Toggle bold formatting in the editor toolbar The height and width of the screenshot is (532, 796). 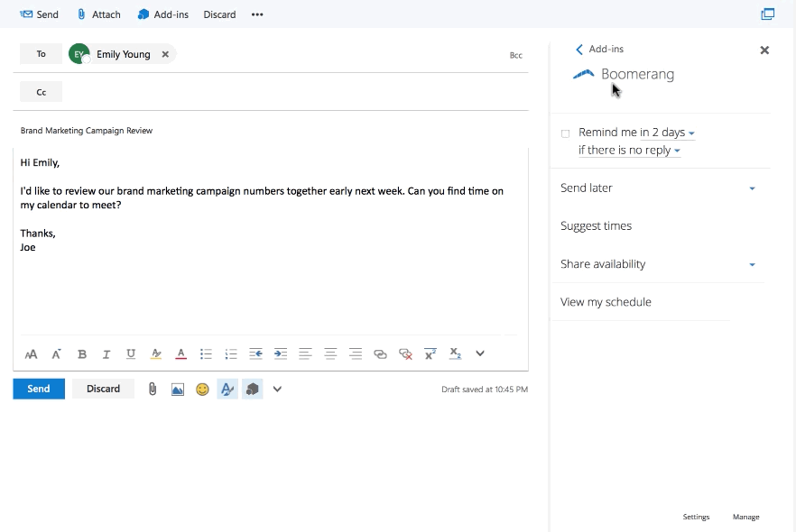(x=82, y=354)
